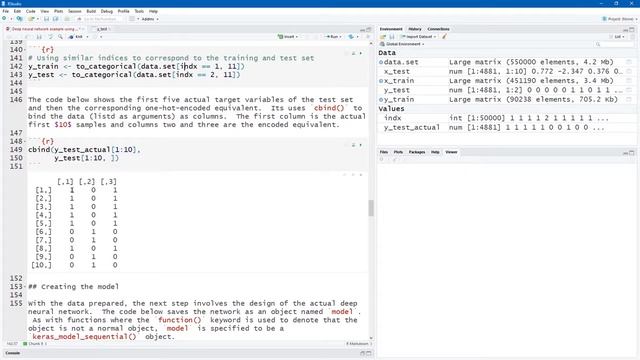Fold the section at line 153
This screenshot has width=640, height=360.
(x=26, y=287)
